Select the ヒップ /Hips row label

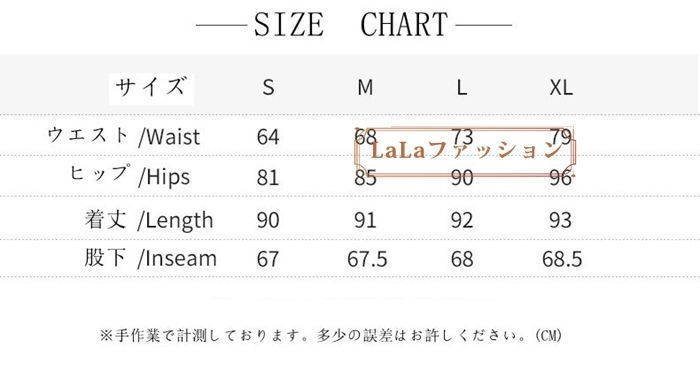129,176
